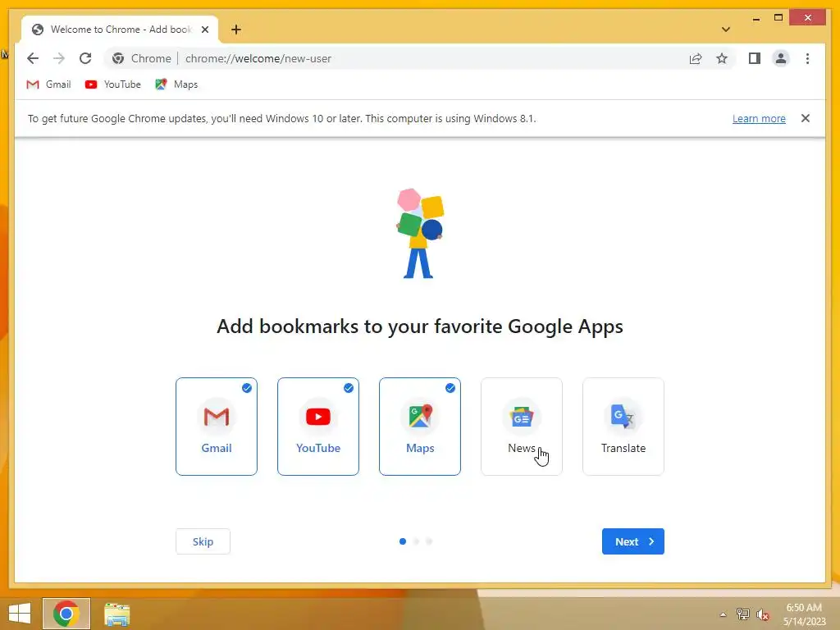This screenshot has width=840, height=630.
Task: Dismiss the Windows update infobar
Action: pos(806,118)
